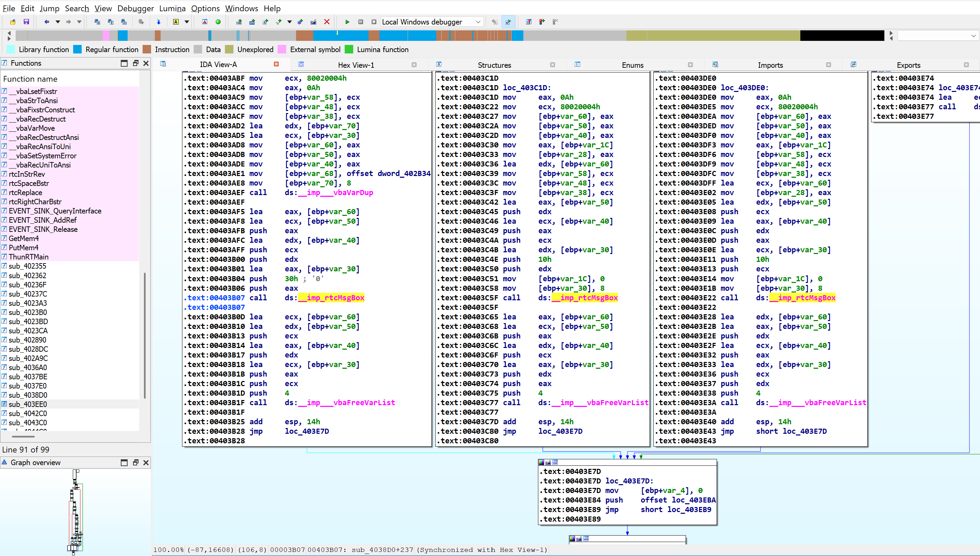Open the forward-jump history dropdown arrow
Viewport: 980px width, 556px height.
tap(79, 22)
